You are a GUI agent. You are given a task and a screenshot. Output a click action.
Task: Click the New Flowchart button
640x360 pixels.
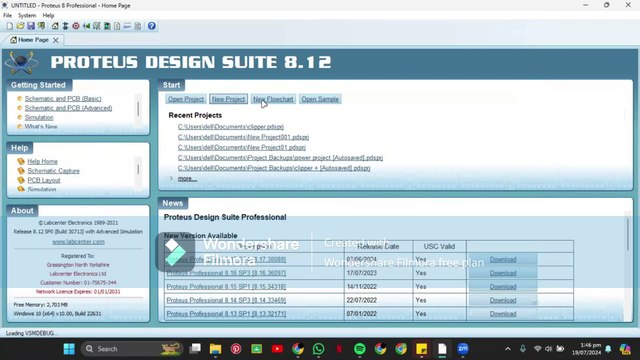tap(273, 99)
